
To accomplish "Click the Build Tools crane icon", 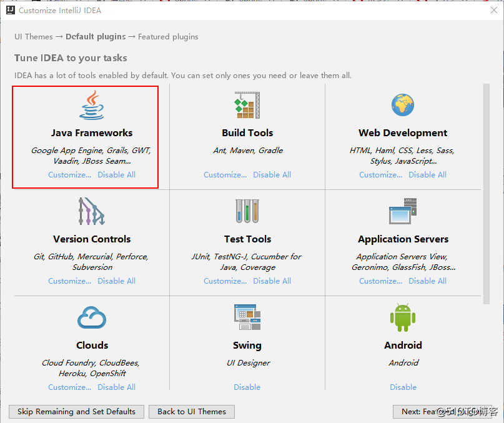I will [247, 105].
